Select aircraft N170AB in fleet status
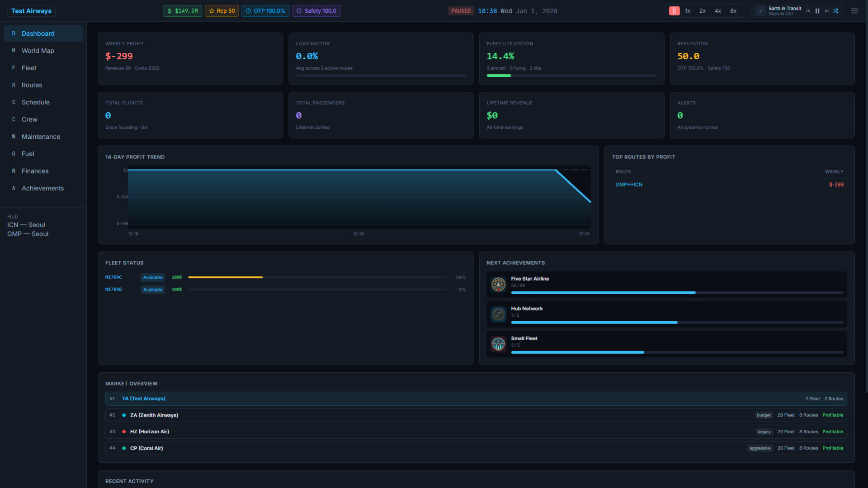Image resolution: width=868 pixels, height=488 pixels. pyautogui.click(x=113, y=289)
